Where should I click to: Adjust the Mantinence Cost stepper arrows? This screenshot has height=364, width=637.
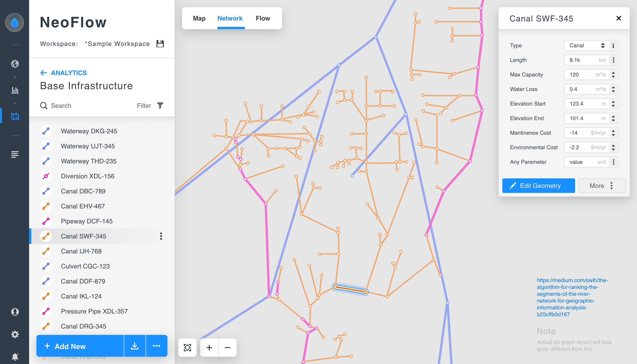[613, 133]
